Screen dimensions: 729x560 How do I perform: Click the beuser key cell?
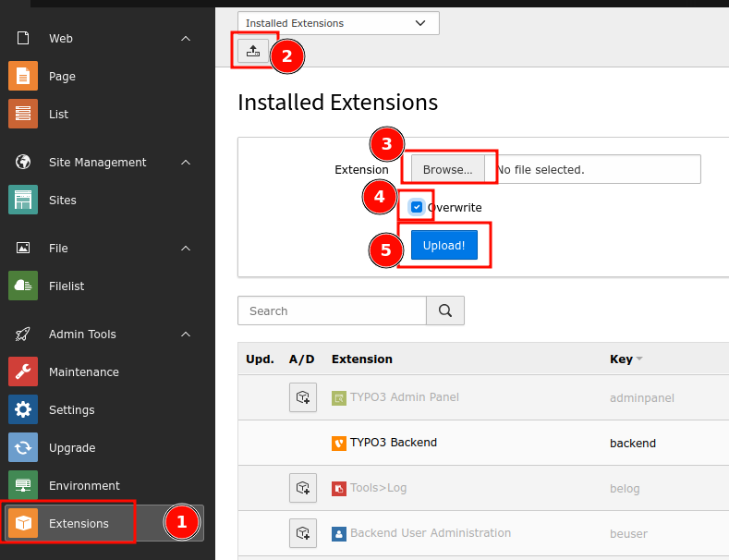pyautogui.click(x=628, y=534)
